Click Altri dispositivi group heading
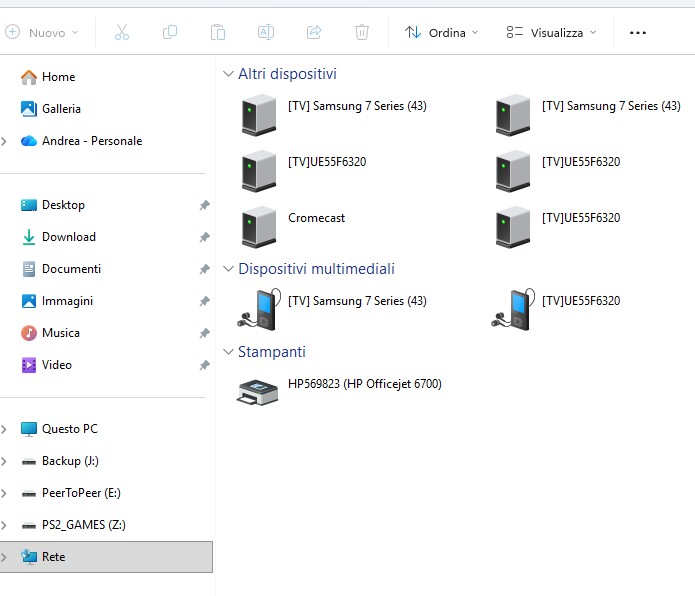Screen dimensions: 695x596 coord(287,74)
